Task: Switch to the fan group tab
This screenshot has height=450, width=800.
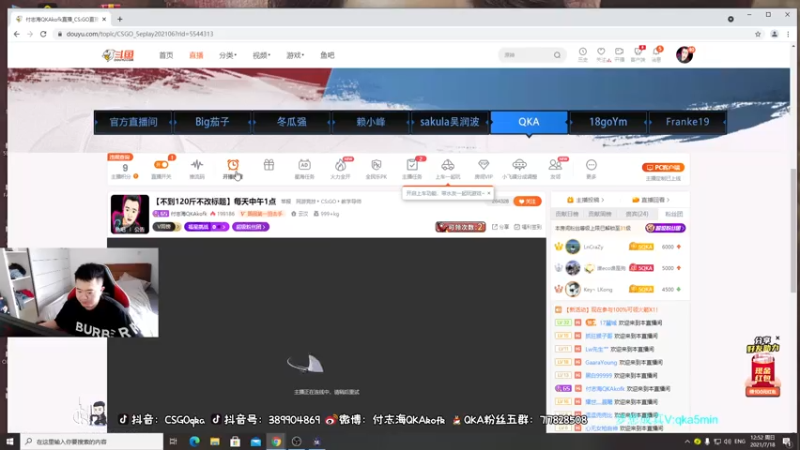Action: point(673,214)
